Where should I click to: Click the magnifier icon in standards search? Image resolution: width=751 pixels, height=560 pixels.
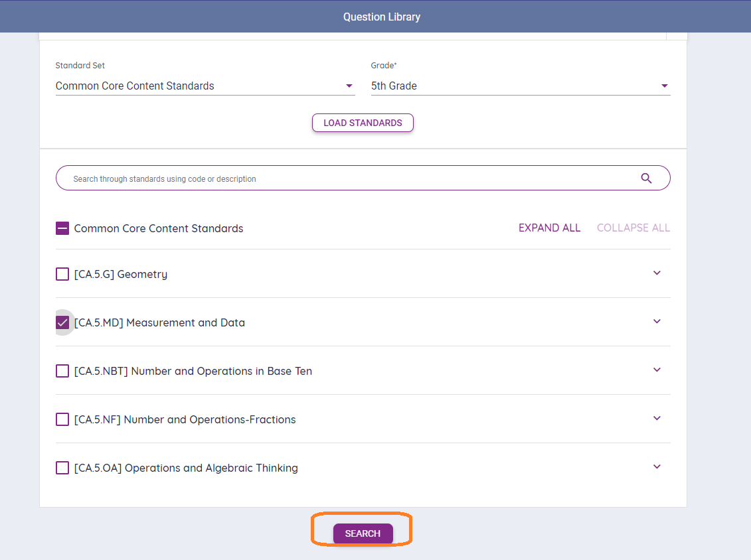[646, 178]
